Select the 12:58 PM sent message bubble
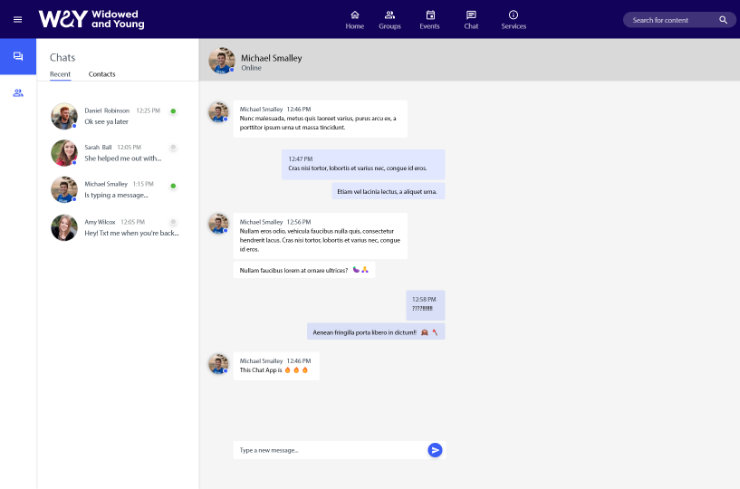This screenshot has width=740, height=489. (x=425, y=305)
